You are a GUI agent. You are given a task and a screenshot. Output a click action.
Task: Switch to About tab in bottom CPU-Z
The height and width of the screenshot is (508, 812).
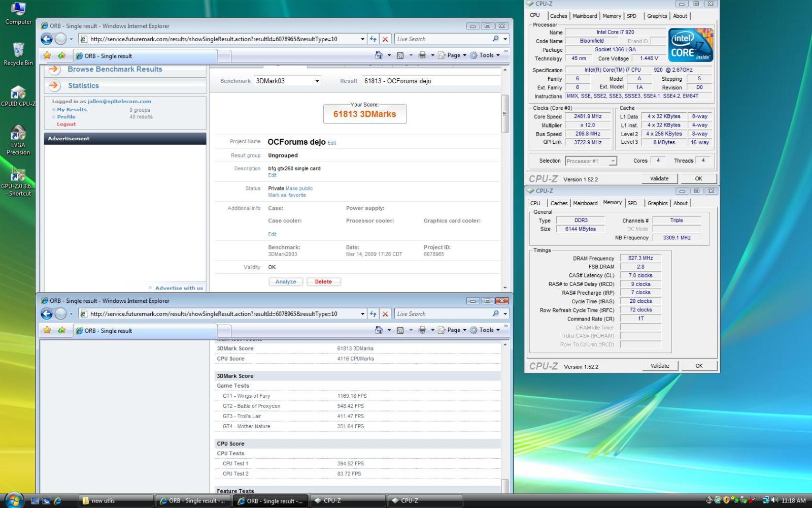point(681,203)
